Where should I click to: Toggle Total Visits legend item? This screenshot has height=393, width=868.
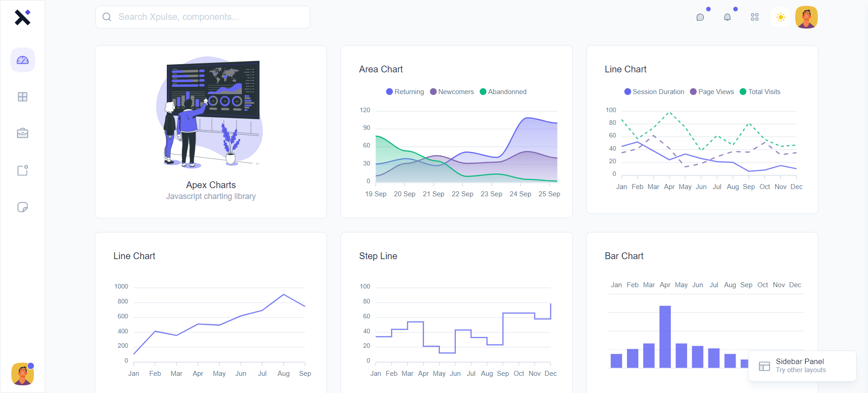760,92
